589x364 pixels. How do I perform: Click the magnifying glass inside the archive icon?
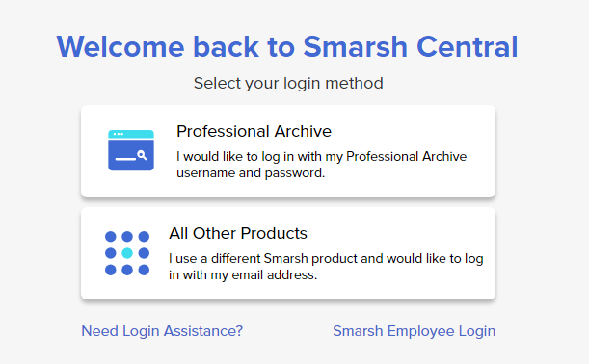click(142, 155)
